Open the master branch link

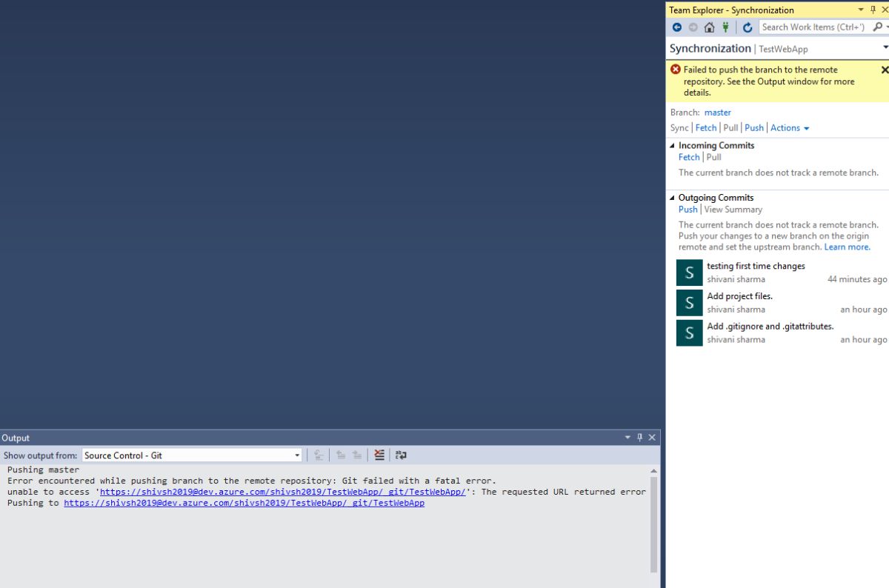(x=717, y=113)
